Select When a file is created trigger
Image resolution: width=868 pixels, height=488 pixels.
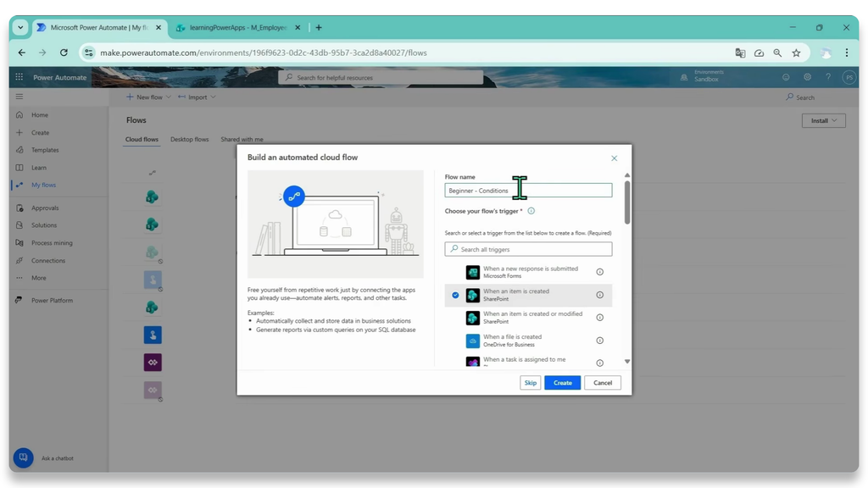(x=528, y=341)
